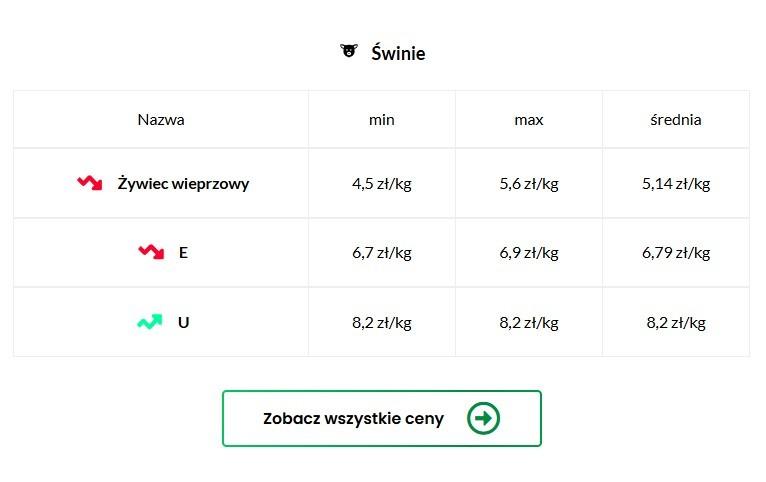Click the Nazwa column header
Screen dimensions: 766x482
(161, 120)
